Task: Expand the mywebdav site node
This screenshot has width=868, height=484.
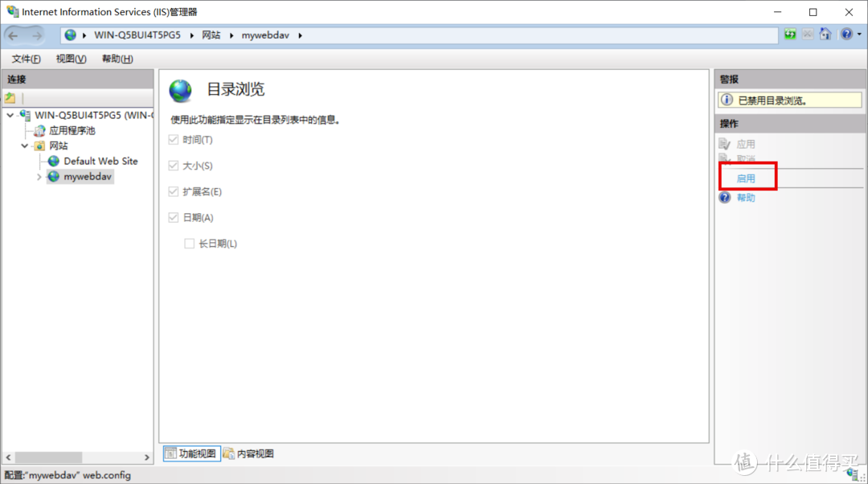Action: 39,177
